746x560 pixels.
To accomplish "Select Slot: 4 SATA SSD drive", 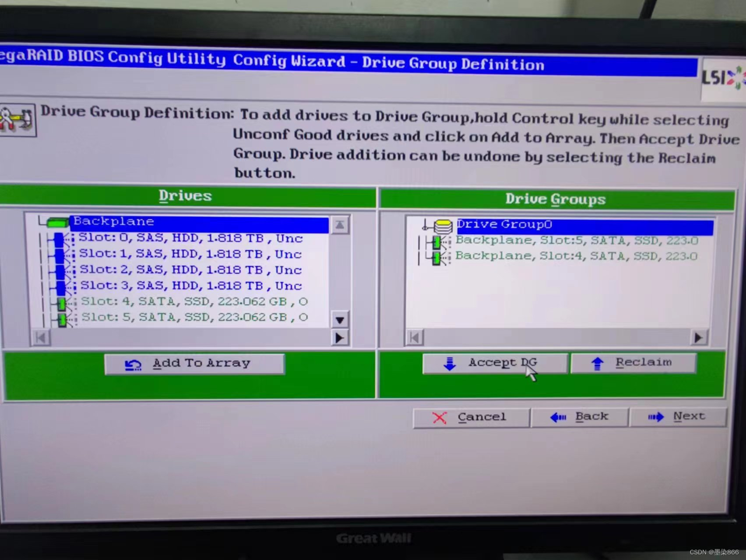I will [x=194, y=301].
